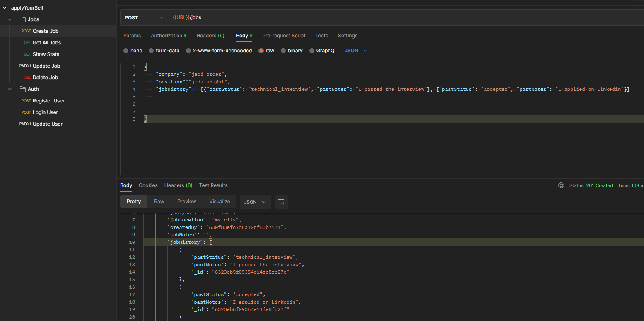The image size is (644, 321).
Task: Click the globe network icon near Status
Action: click(x=561, y=185)
